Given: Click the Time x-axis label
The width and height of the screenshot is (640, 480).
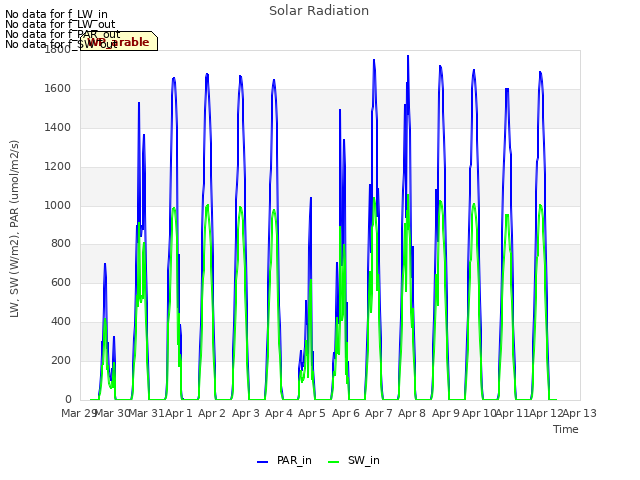Looking at the screenshot, I should coord(566,429).
